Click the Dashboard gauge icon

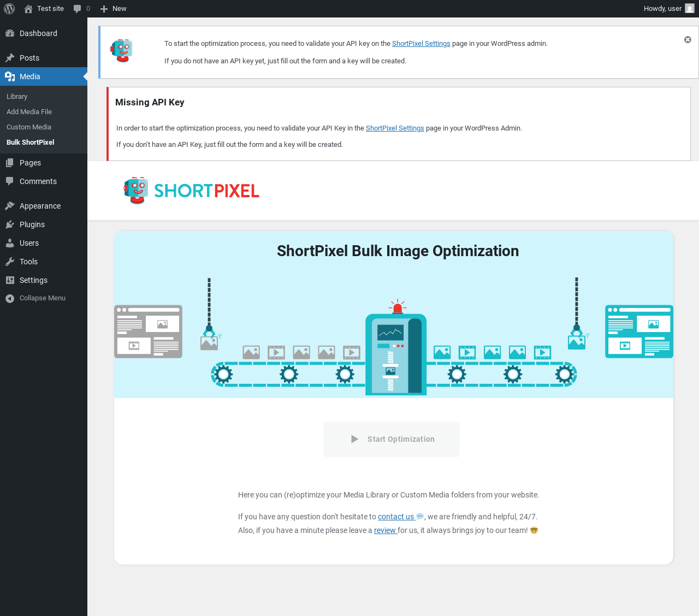coord(10,33)
